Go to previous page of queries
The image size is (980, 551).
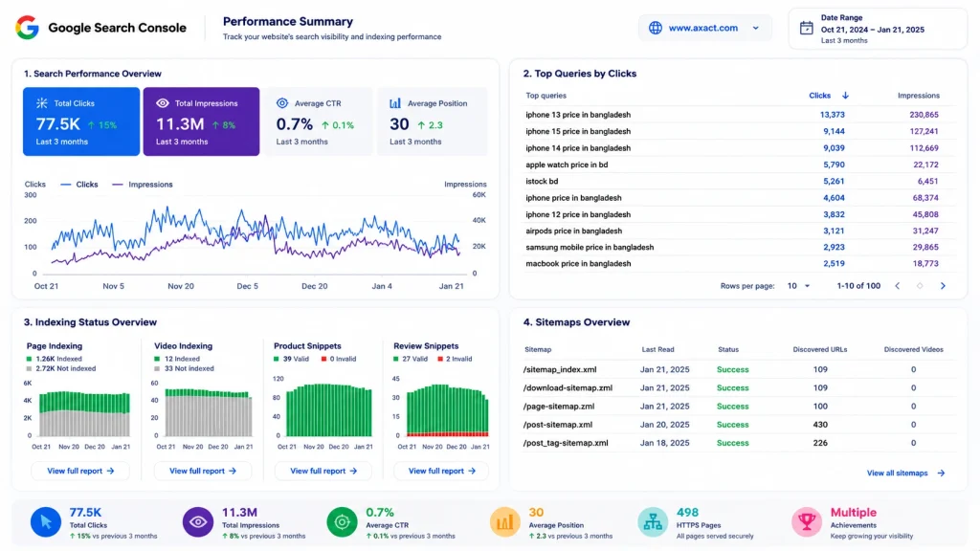898,286
